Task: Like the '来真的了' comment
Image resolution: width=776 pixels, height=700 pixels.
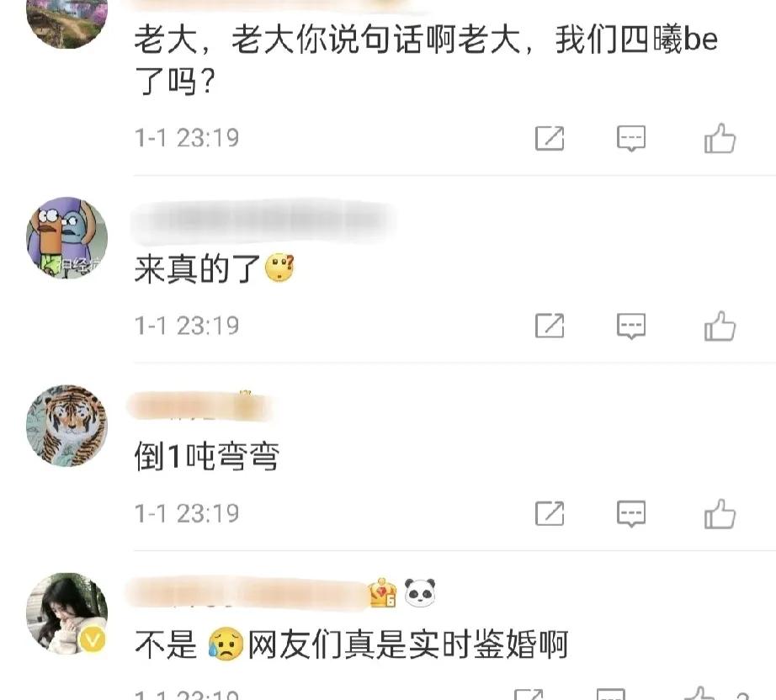Action: 720,326
